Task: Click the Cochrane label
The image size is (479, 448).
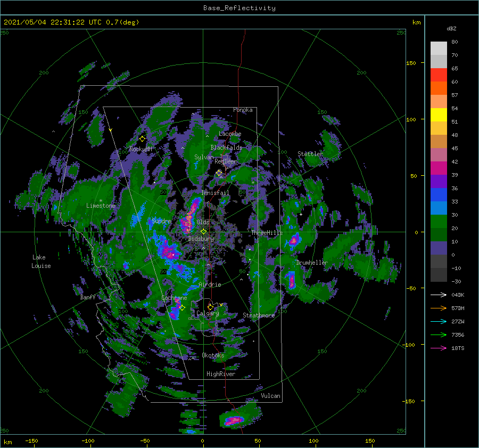Action: (x=174, y=298)
